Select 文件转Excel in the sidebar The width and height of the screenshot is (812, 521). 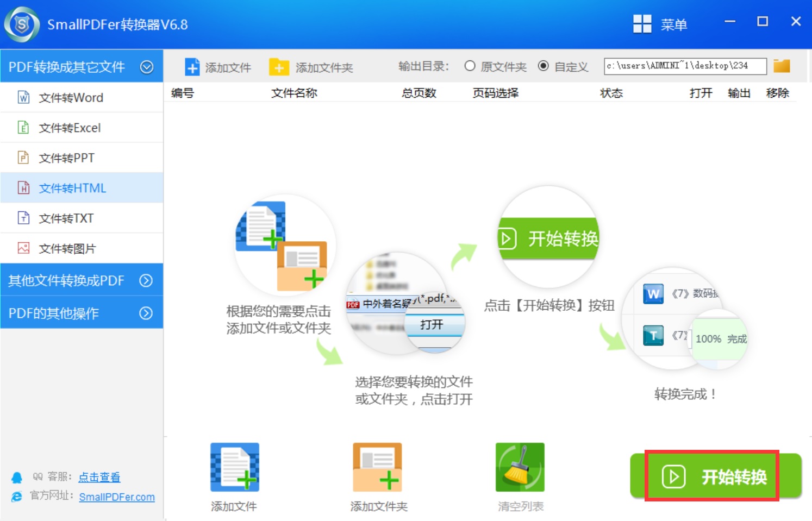(82, 128)
